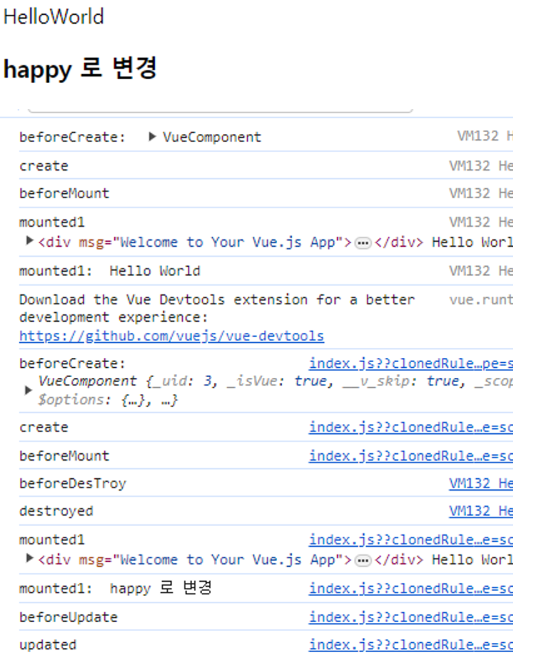This screenshot has width=540, height=665.
Task: Click the first 'beforeMount' log message
Action: [64, 193]
